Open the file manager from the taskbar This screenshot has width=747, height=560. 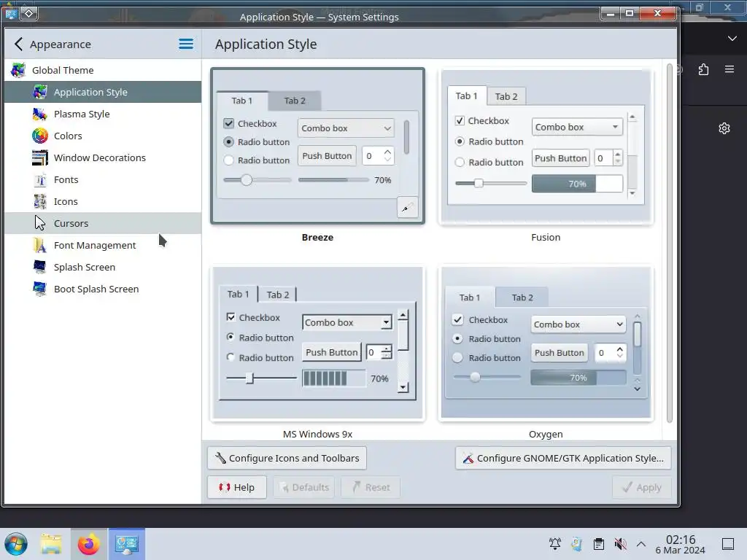click(51, 544)
